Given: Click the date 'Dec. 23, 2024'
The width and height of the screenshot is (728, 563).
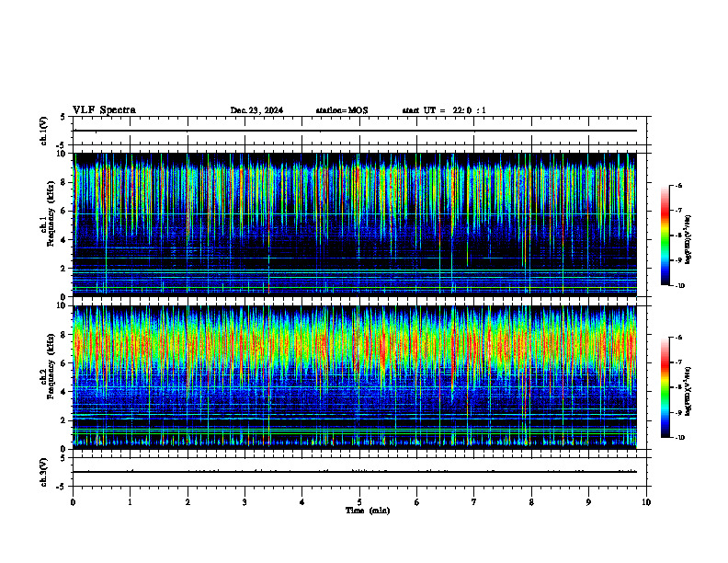Looking at the screenshot, I should pos(256,110).
